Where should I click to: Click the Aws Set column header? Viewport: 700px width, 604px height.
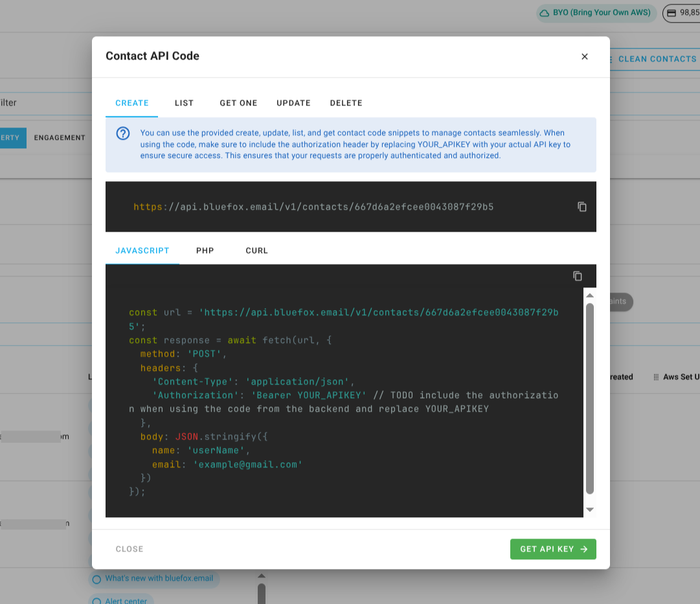[681, 377]
